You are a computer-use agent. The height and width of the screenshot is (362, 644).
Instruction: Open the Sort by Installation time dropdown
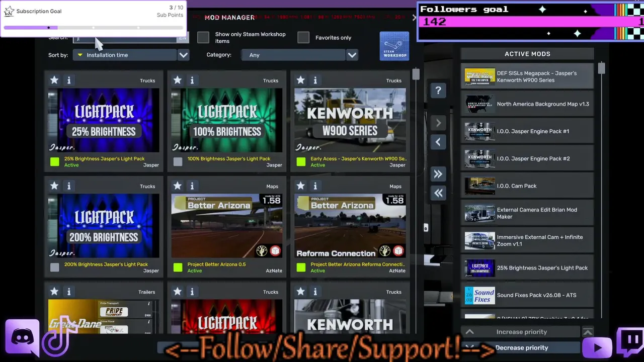(124, 55)
